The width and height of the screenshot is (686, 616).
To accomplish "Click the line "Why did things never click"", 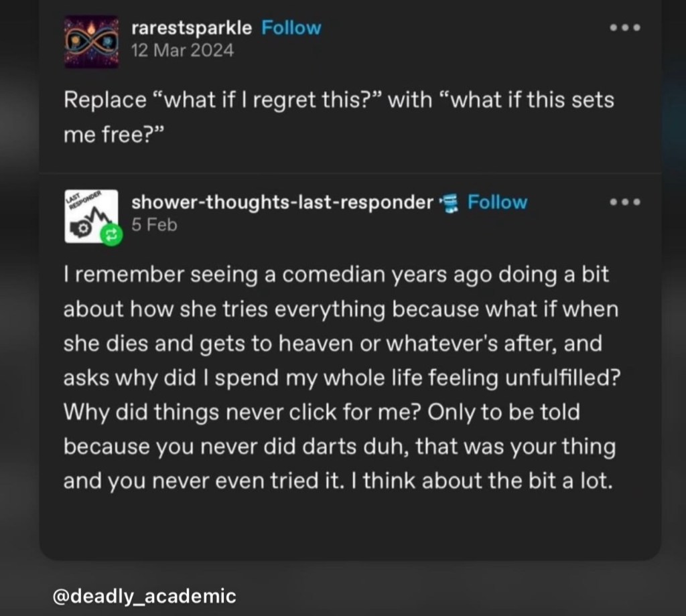I will click(322, 412).
